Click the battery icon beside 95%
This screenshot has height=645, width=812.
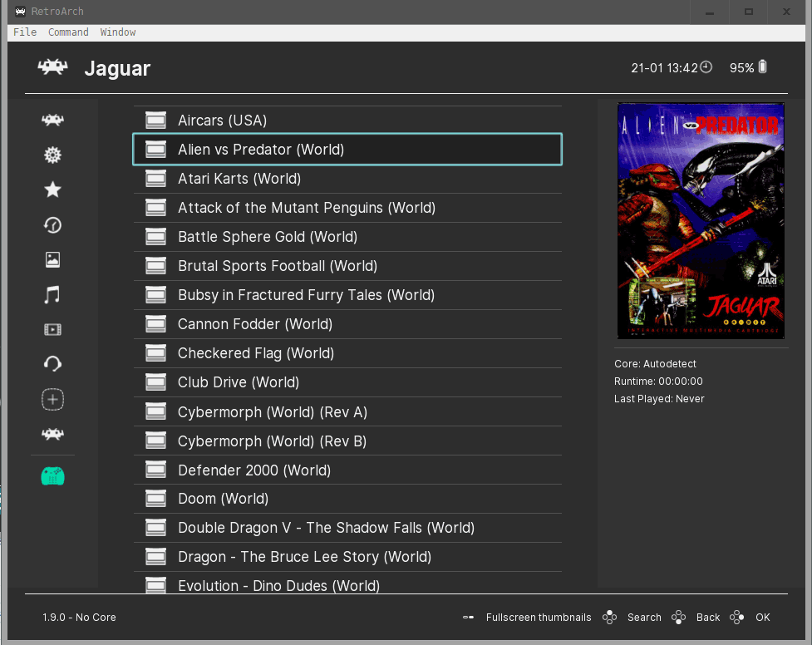[762, 66]
